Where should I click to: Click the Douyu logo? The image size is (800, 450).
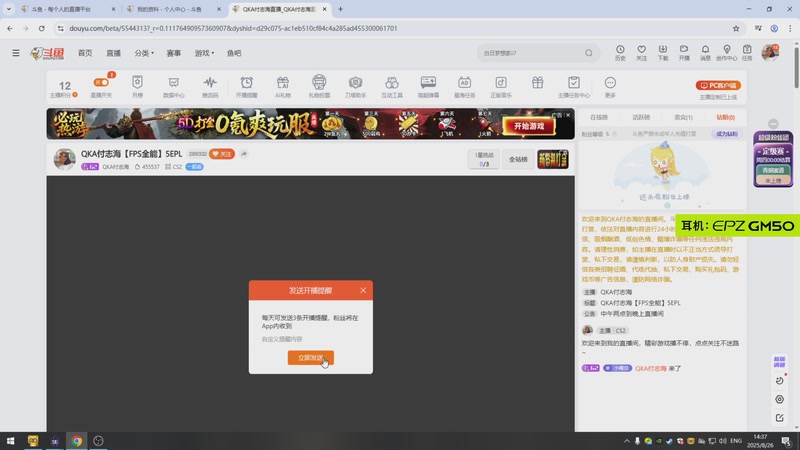[x=47, y=53]
